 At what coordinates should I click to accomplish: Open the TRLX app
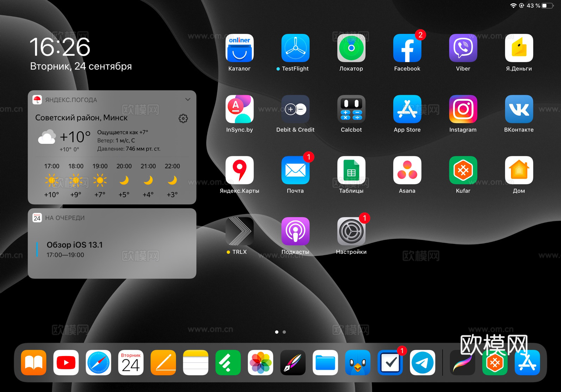[239, 231]
